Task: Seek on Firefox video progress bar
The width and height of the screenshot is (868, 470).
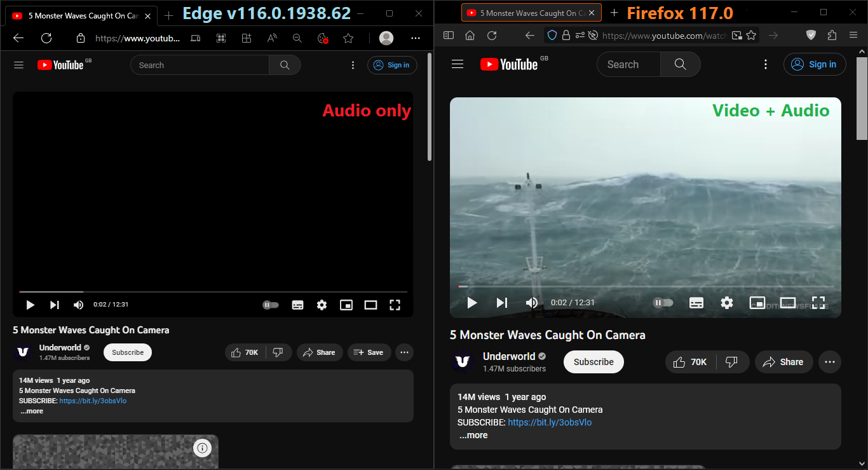Action: 646,287
